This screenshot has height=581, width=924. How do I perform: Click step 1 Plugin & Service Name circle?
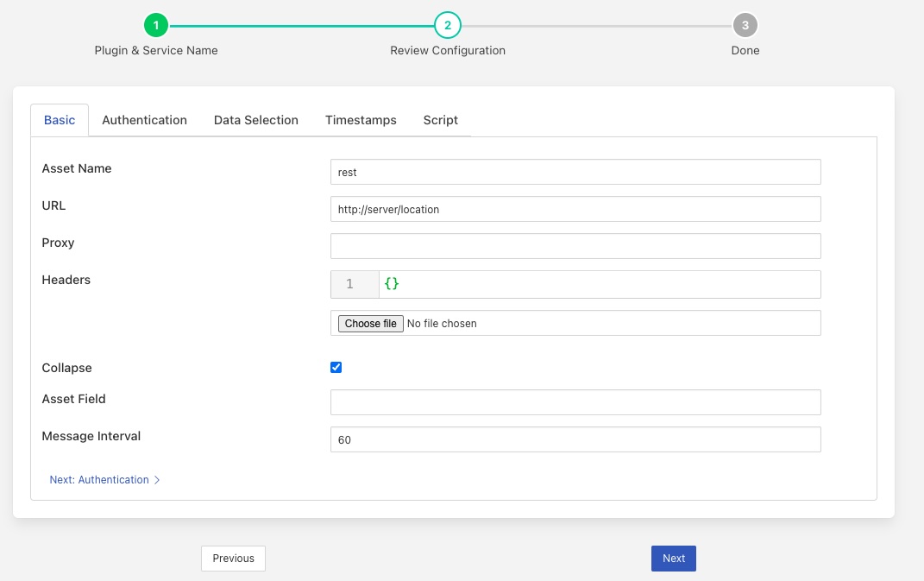156,26
